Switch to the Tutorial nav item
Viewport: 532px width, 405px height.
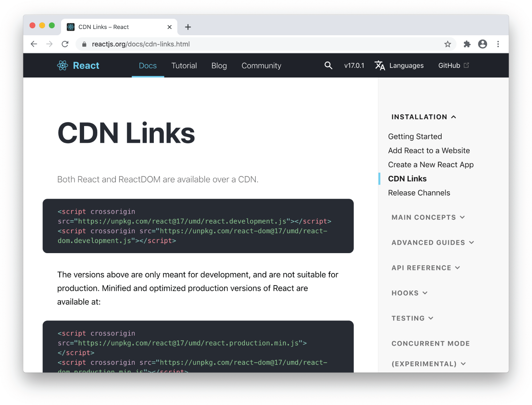coord(184,65)
